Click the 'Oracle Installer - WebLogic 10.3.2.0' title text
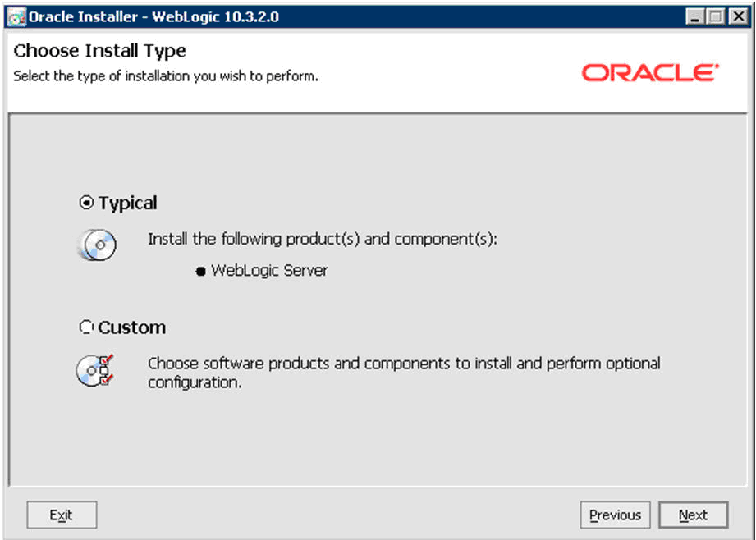This screenshot has width=756, height=540. [153, 17]
